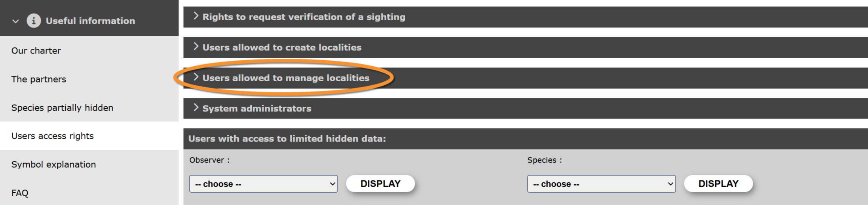Click the info icon beside Useful information
Image resolution: width=868 pixels, height=205 pixels.
point(34,21)
